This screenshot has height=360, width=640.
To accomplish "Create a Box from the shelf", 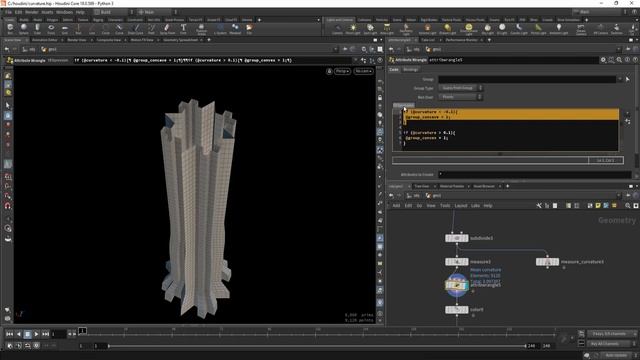I will (10, 29).
